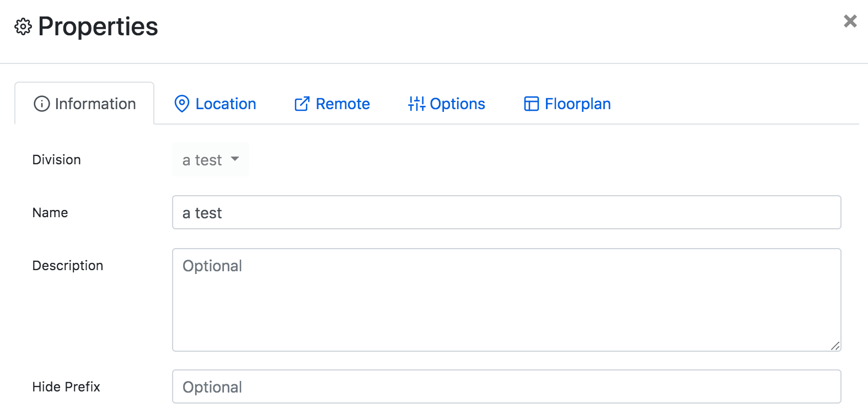Click the Division field label

click(56, 159)
